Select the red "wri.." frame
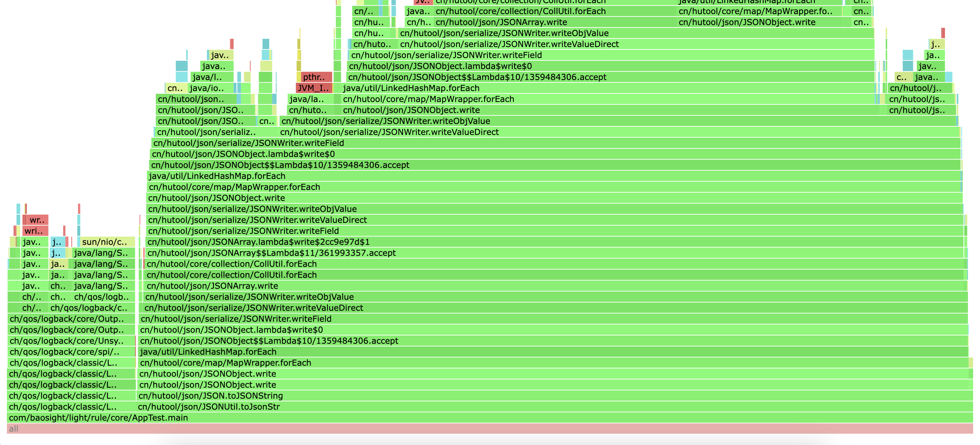 [35, 231]
